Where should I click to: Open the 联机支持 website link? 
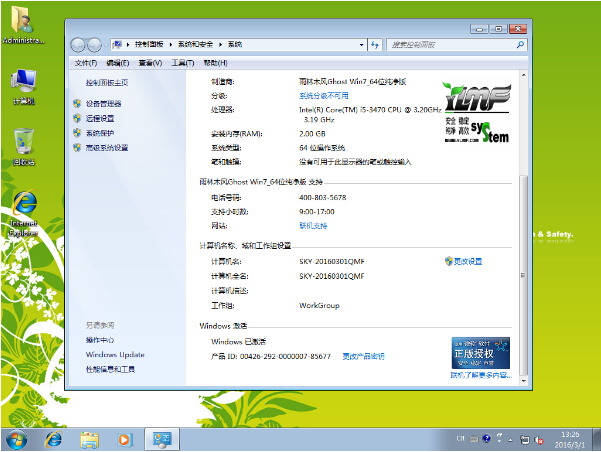click(313, 225)
